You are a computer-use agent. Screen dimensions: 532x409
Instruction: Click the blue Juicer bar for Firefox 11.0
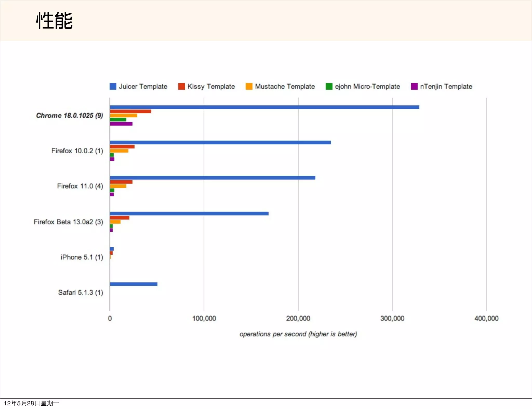(212, 178)
